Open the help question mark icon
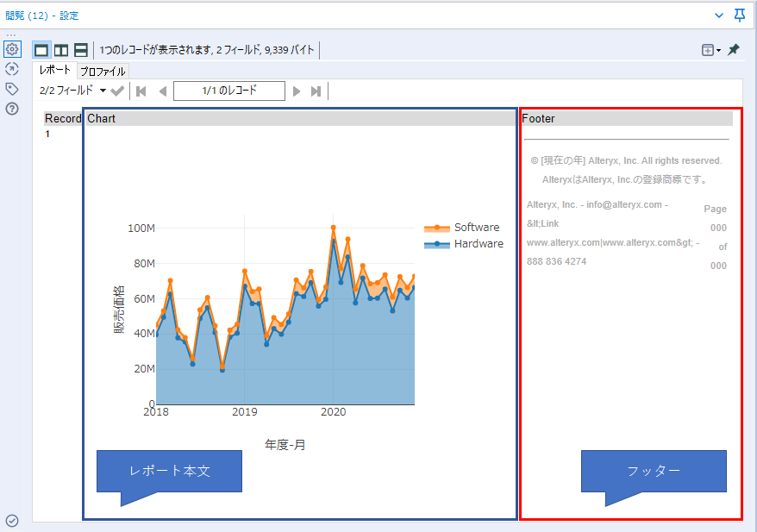 12,109
